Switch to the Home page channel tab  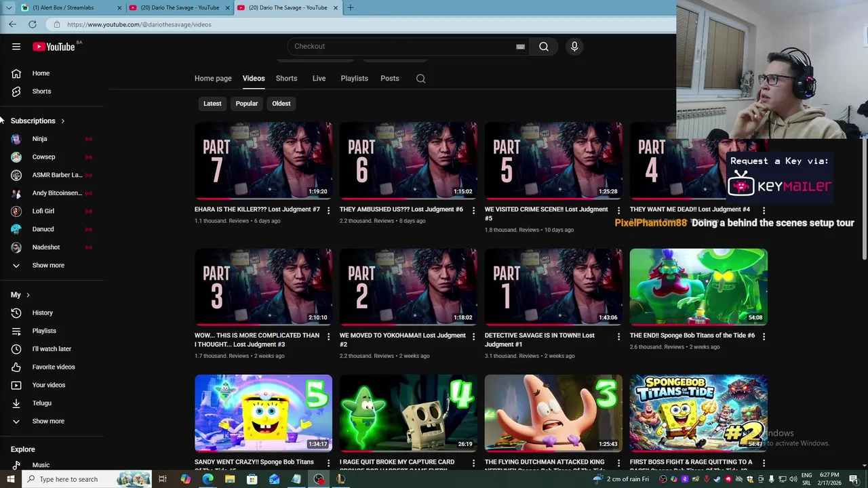213,79
